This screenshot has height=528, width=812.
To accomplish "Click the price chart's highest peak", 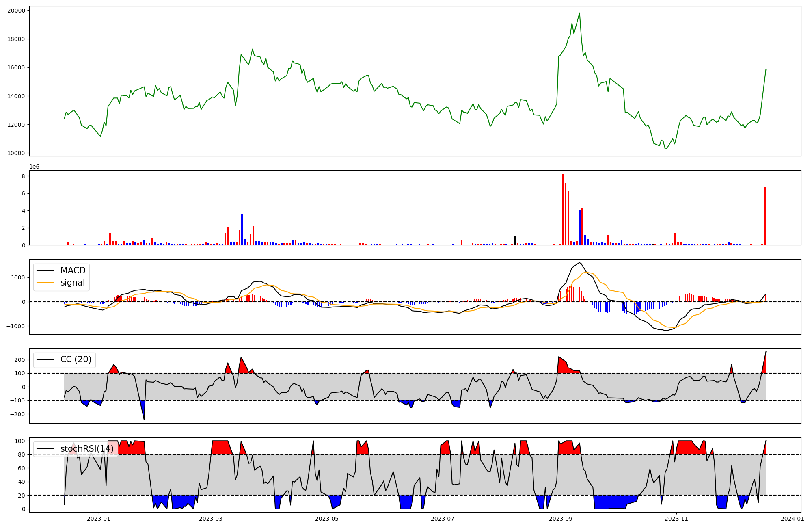I will click(579, 13).
